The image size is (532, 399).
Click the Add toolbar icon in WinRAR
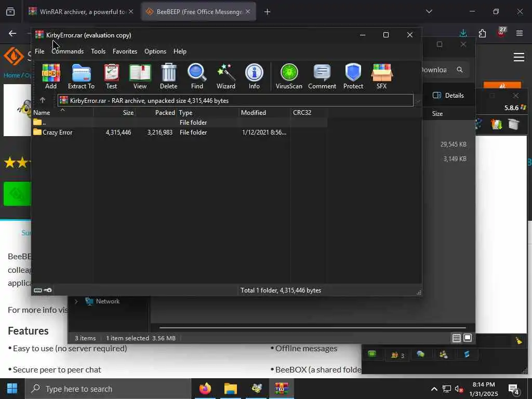pos(51,76)
